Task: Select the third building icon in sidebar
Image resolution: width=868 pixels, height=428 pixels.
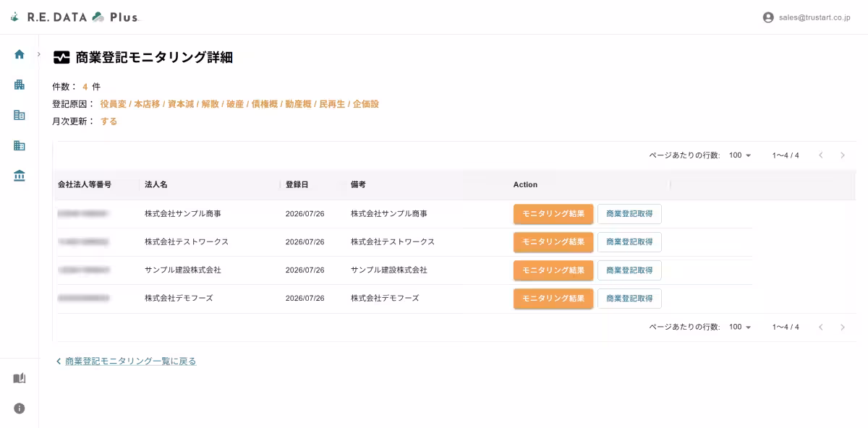Action: [x=20, y=145]
